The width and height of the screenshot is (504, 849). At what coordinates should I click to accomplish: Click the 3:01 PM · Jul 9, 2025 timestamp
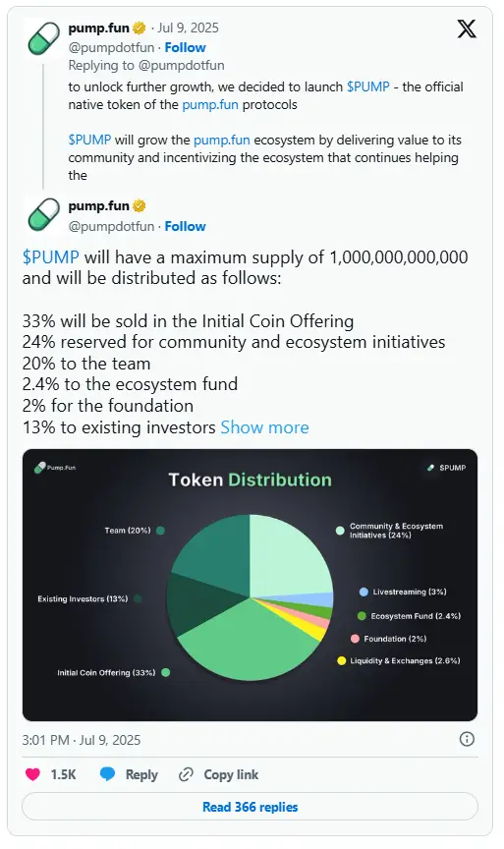pos(82,740)
